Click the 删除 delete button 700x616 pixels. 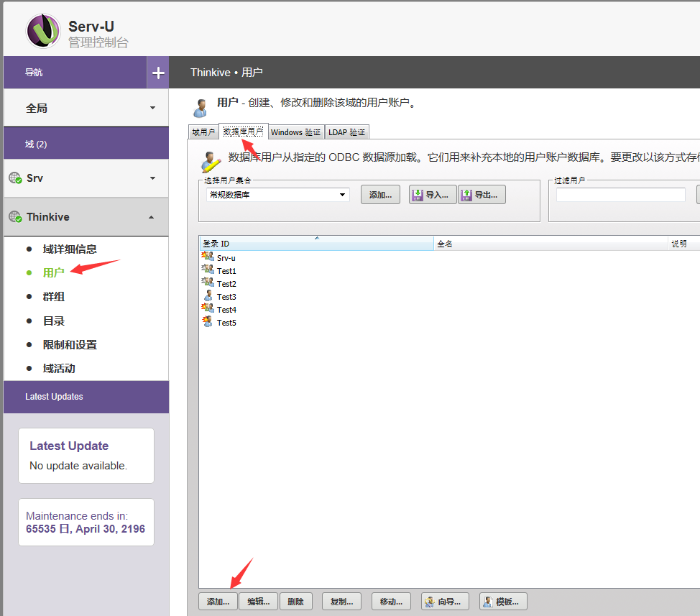[x=295, y=602]
